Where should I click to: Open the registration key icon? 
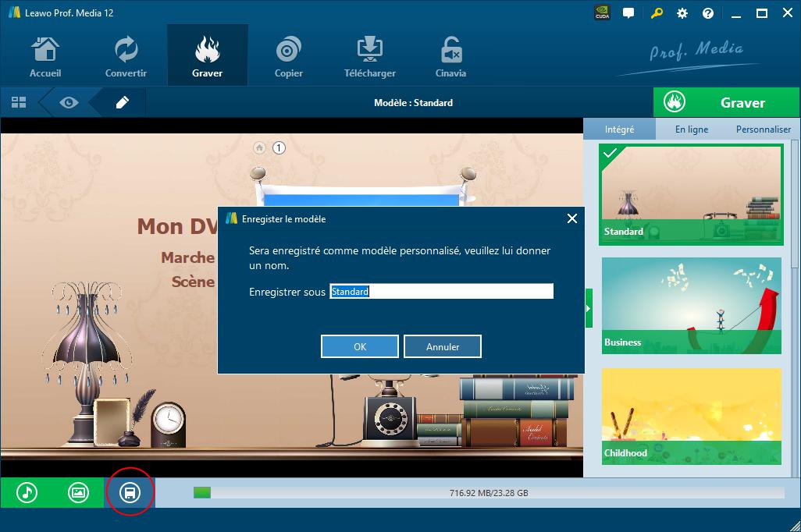[657, 13]
